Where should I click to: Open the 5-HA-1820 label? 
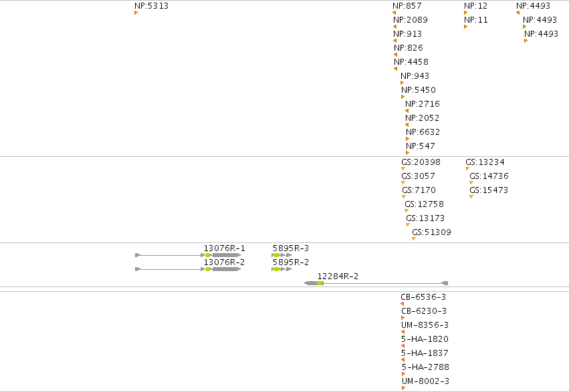(x=425, y=339)
